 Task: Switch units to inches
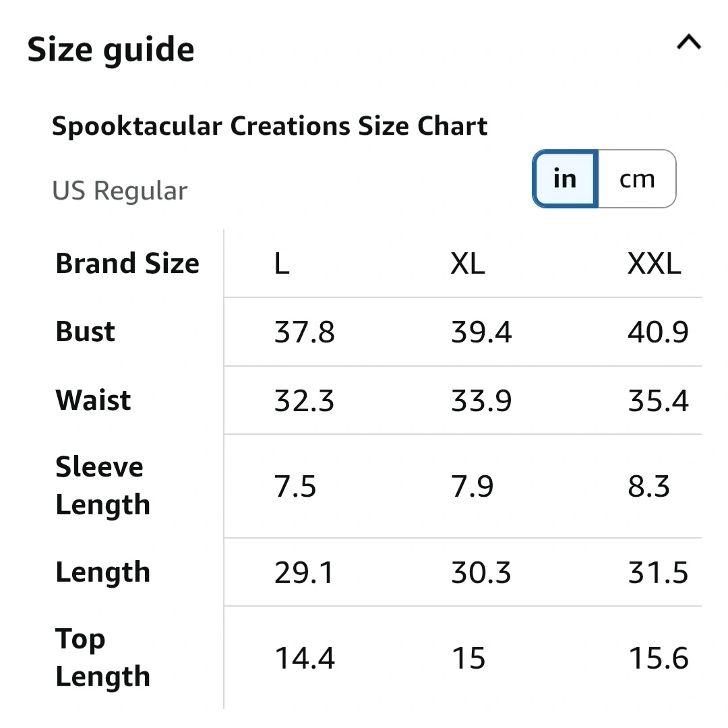[565, 179]
